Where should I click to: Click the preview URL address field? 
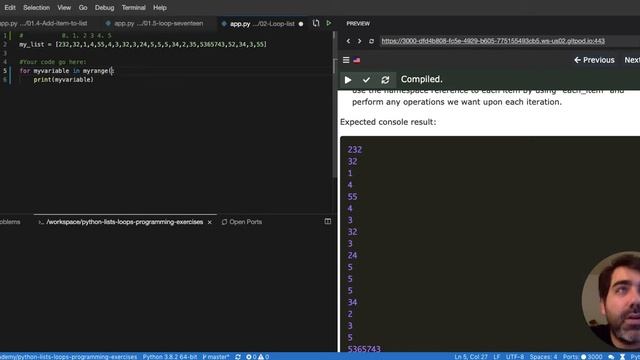click(493, 41)
